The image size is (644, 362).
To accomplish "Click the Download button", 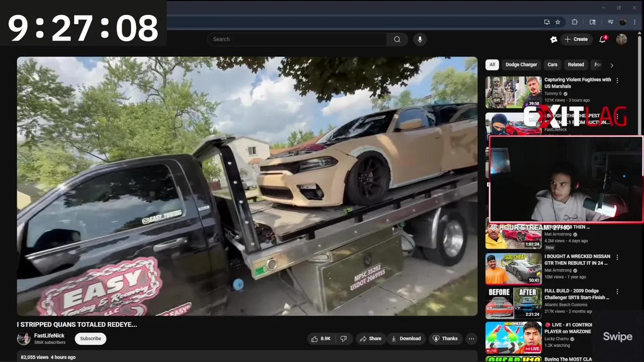I will [406, 338].
